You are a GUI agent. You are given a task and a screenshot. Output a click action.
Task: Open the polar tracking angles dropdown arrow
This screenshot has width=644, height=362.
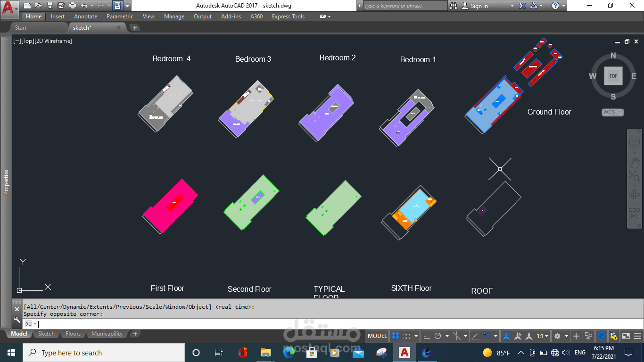coord(446,336)
